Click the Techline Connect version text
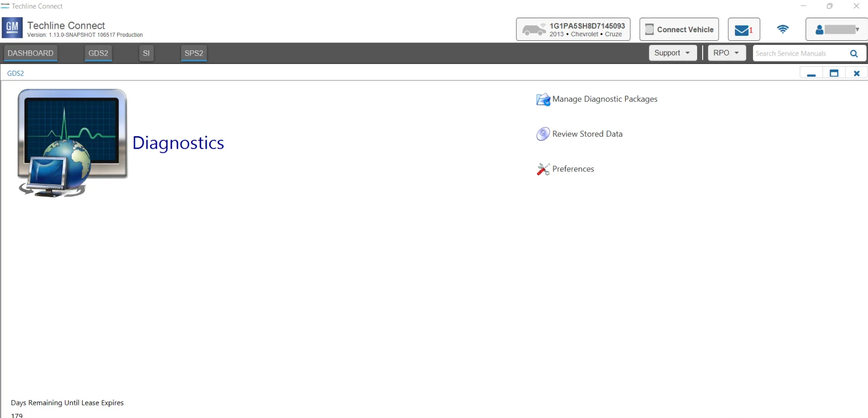This screenshot has width=868, height=418. pos(85,35)
